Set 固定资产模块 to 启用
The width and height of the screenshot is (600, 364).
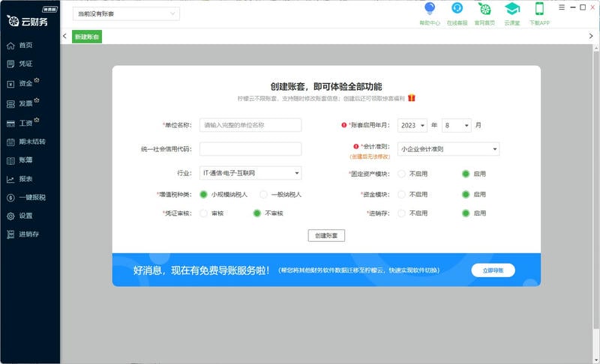pos(465,174)
